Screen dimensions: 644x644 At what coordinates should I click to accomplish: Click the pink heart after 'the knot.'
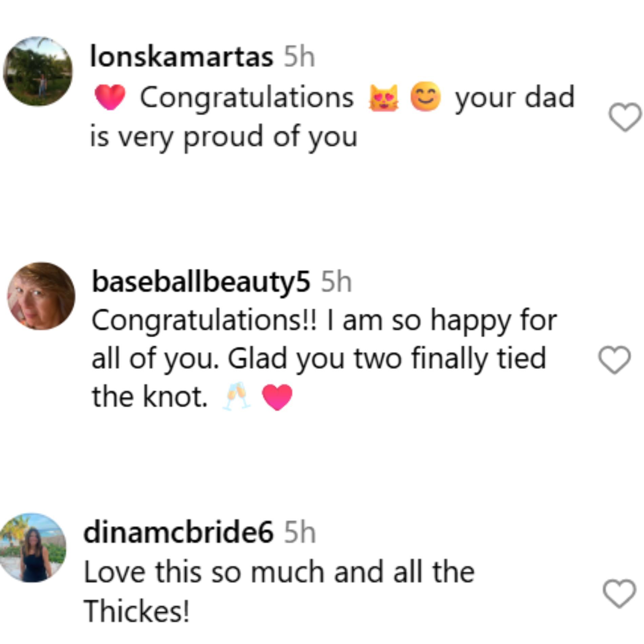[x=277, y=397]
